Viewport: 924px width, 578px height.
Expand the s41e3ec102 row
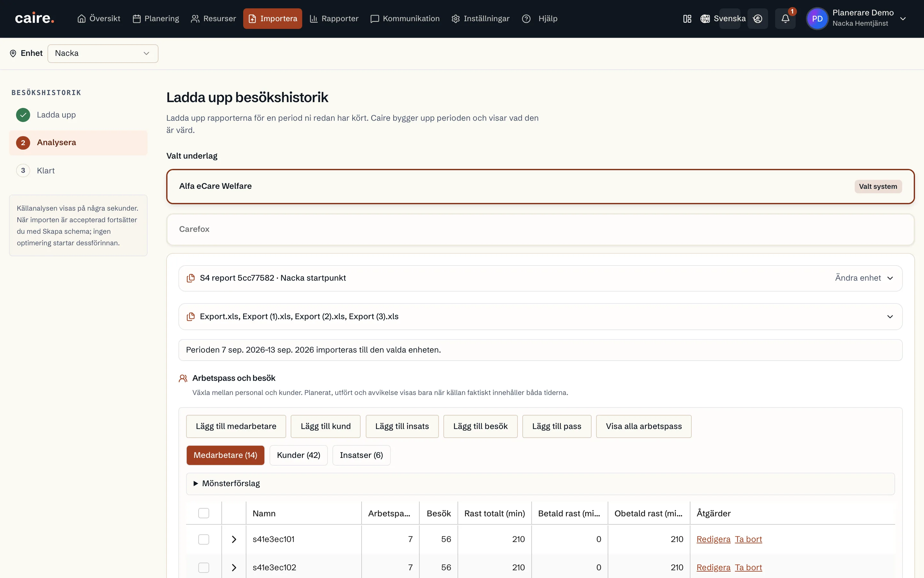(x=234, y=567)
